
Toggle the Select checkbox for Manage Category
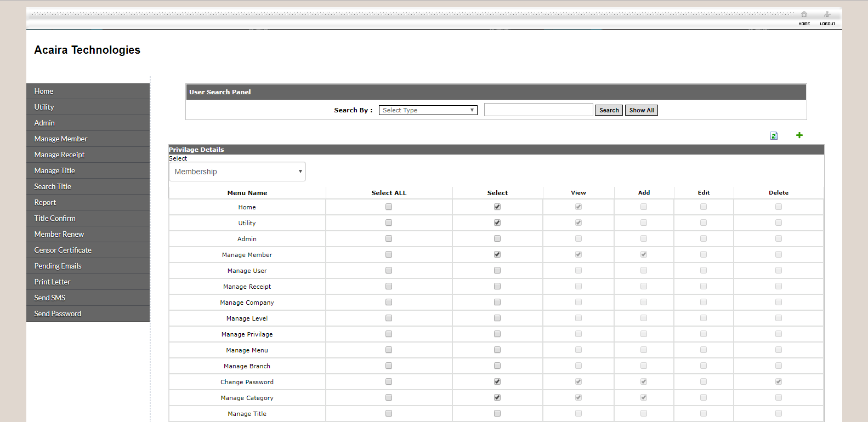click(497, 398)
